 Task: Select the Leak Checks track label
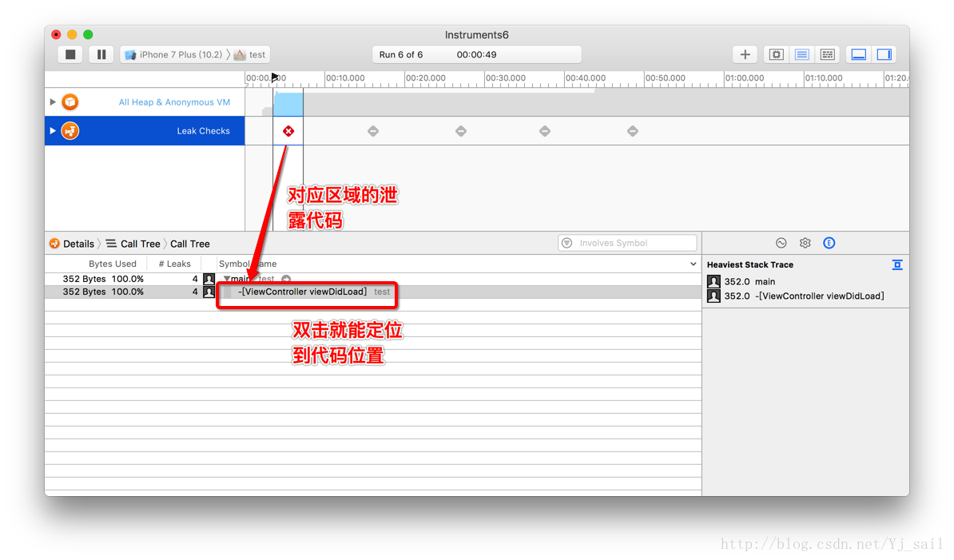tap(203, 131)
